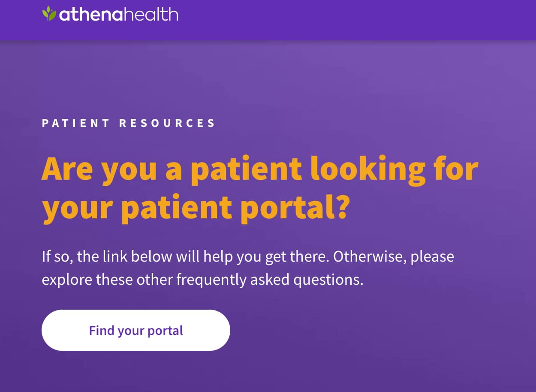This screenshot has height=392, width=536.
Task: Click the word "RESOURCES" in the white label
Action: click(167, 124)
